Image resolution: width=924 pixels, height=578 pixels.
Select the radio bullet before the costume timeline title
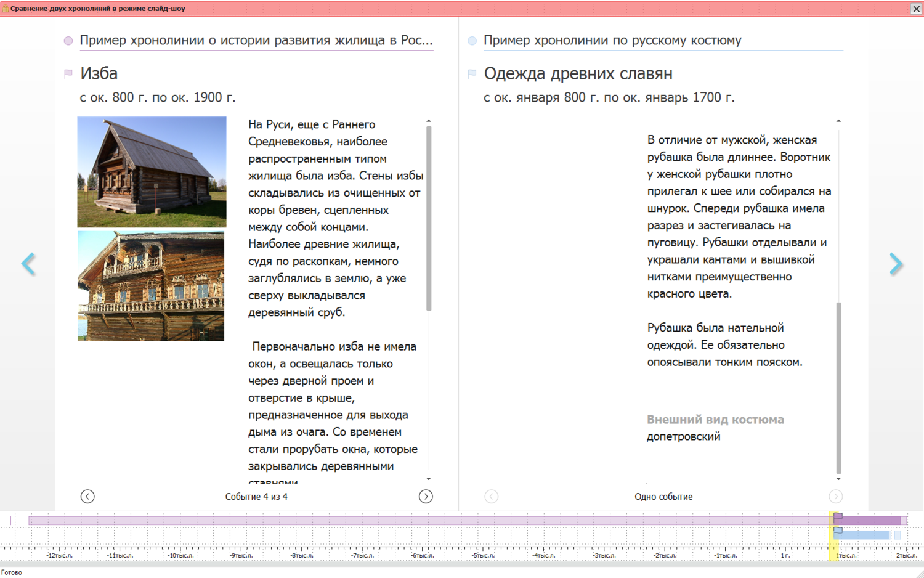point(471,41)
